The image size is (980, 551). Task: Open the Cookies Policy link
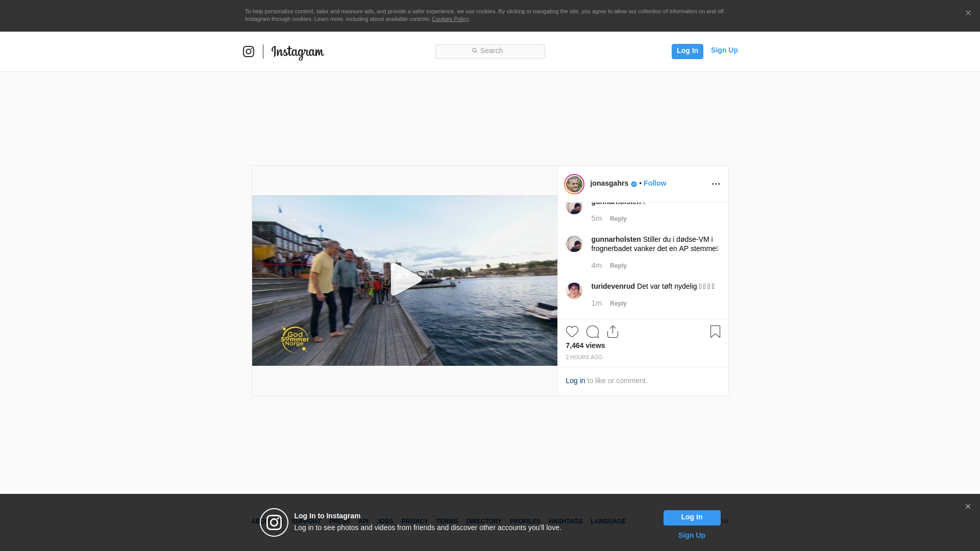point(450,19)
